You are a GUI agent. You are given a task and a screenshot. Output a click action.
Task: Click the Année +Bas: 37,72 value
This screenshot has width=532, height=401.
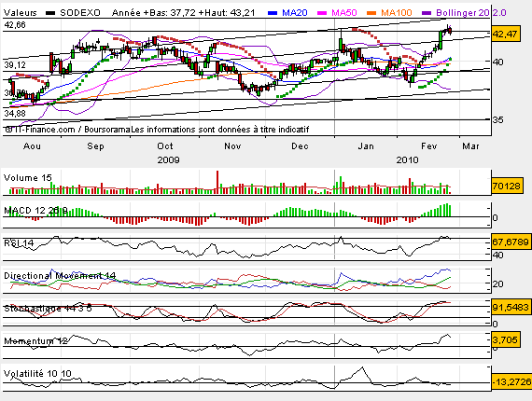click(154, 13)
